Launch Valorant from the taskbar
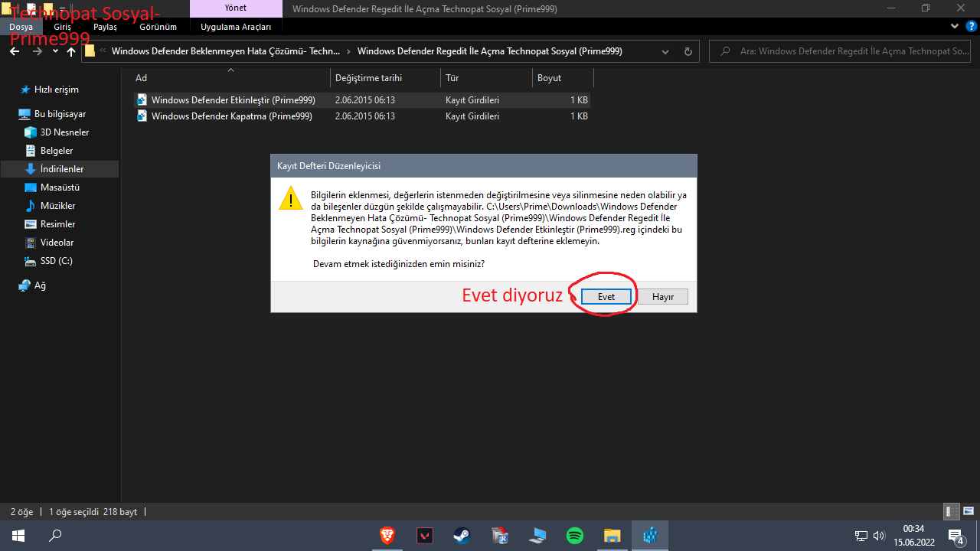Screen dimensions: 980x551 click(x=424, y=536)
